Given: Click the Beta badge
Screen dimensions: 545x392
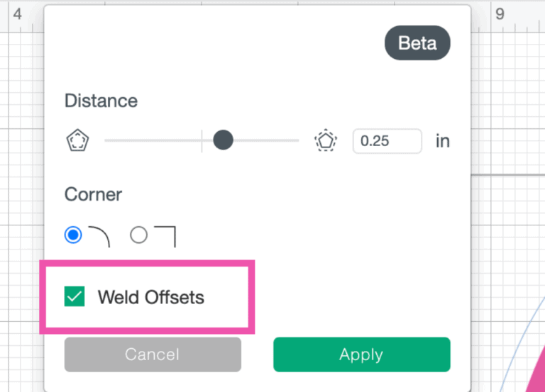Looking at the screenshot, I should (x=417, y=43).
